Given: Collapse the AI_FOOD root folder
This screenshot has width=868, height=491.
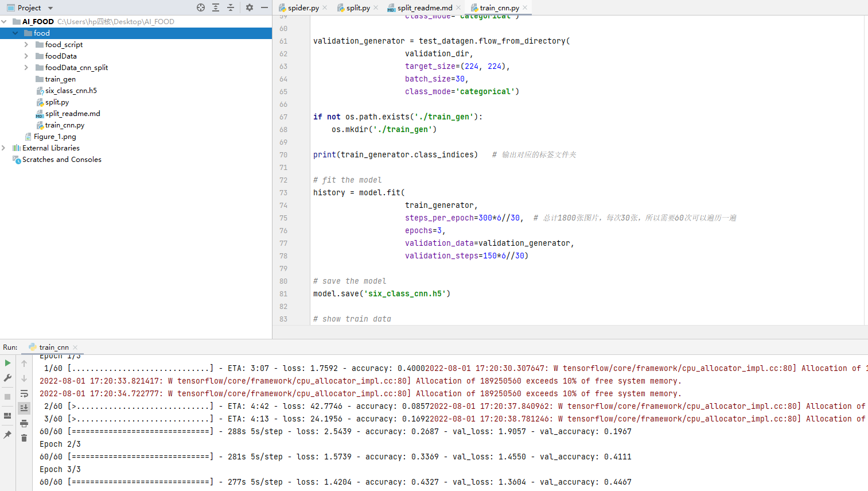Looking at the screenshot, I should (x=5, y=21).
